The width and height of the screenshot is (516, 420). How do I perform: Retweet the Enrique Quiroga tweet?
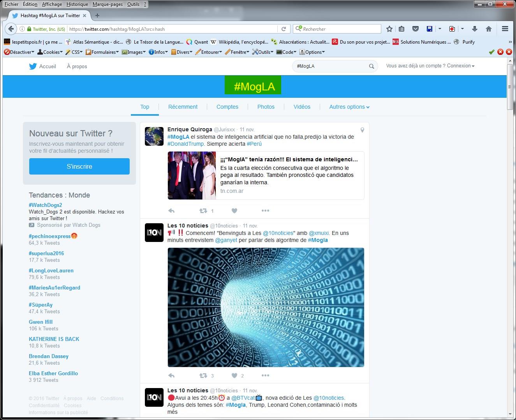pos(203,211)
